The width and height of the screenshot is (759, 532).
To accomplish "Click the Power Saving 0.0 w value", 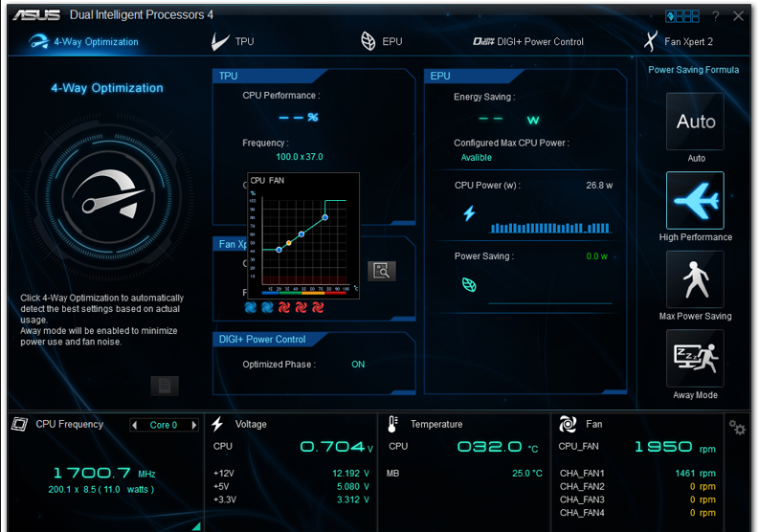I will [x=597, y=256].
